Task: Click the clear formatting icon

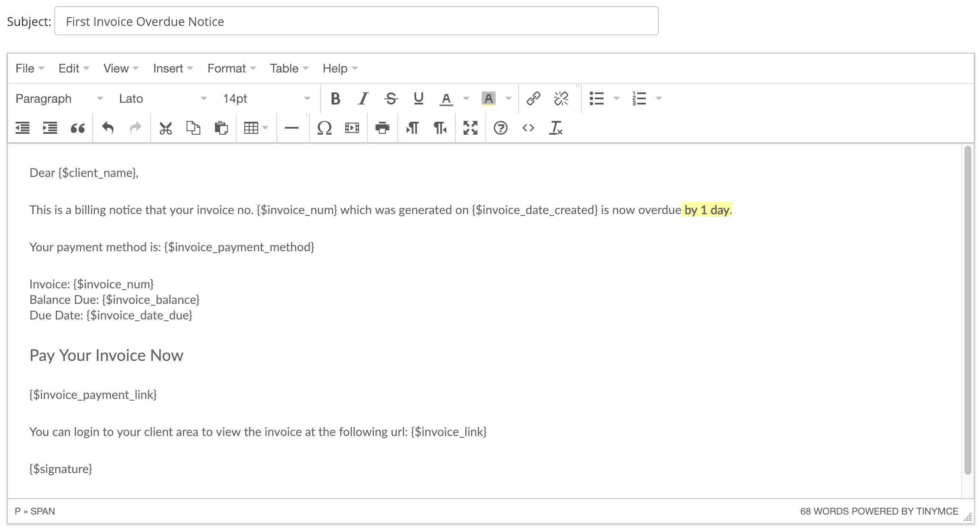Action: click(x=556, y=128)
